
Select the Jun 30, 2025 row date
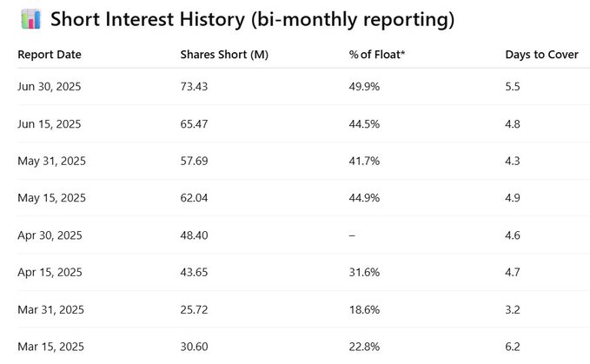(x=49, y=87)
